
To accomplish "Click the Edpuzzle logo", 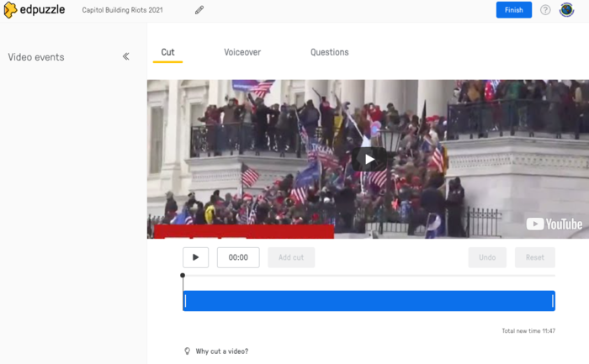I will click(x=34, y=10).
